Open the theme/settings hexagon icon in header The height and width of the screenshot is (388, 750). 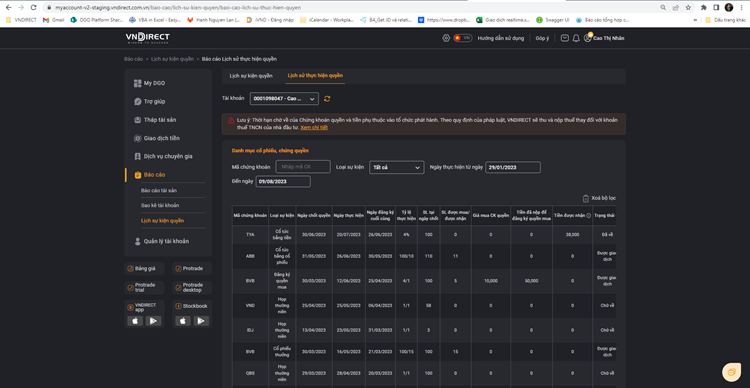click(x=446, y=38)
